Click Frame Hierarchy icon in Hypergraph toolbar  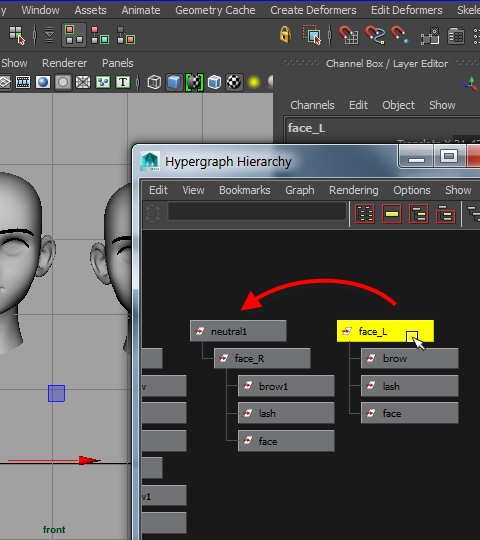point(418,214)
